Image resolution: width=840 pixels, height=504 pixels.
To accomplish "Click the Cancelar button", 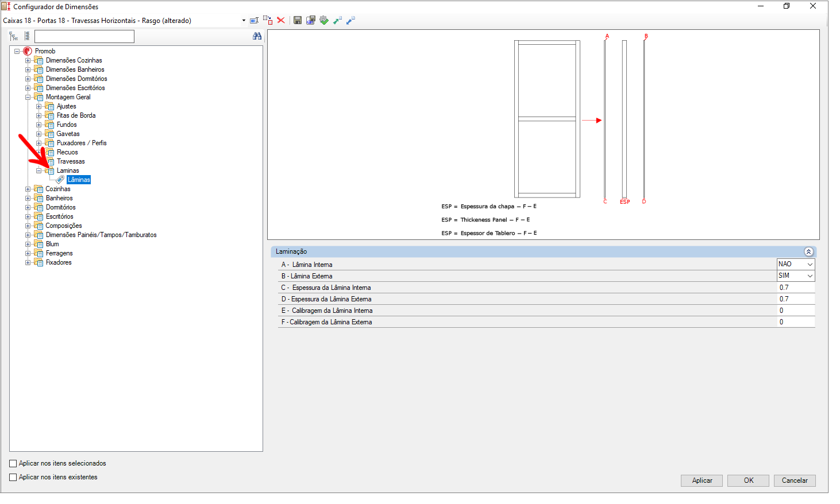I will [795, 480].
